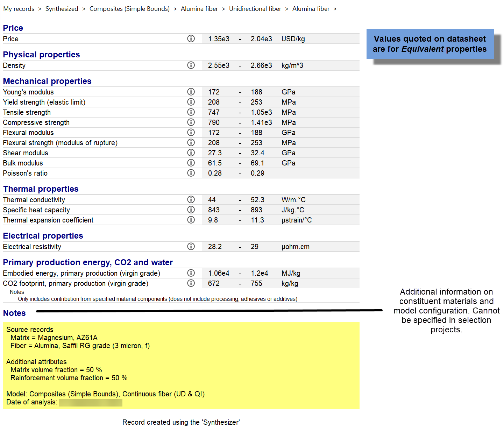Click the Embodied energy value 1.06e4
This screenshot has width=504, height=431.
pyautogui.click(x=219, y=273)
